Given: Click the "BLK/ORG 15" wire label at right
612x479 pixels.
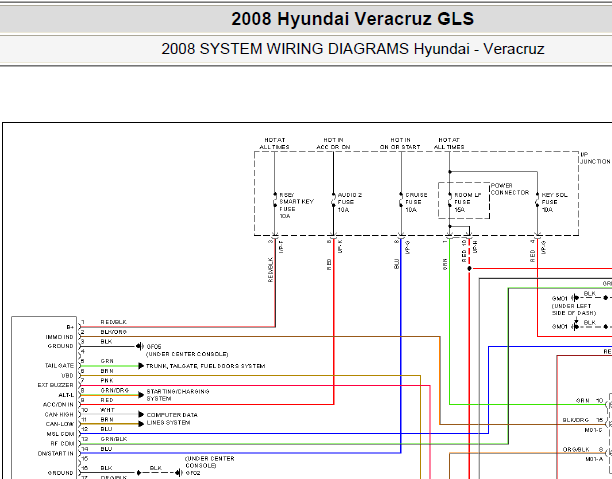Looking at the screenshot, I should [x=583, y=420].
